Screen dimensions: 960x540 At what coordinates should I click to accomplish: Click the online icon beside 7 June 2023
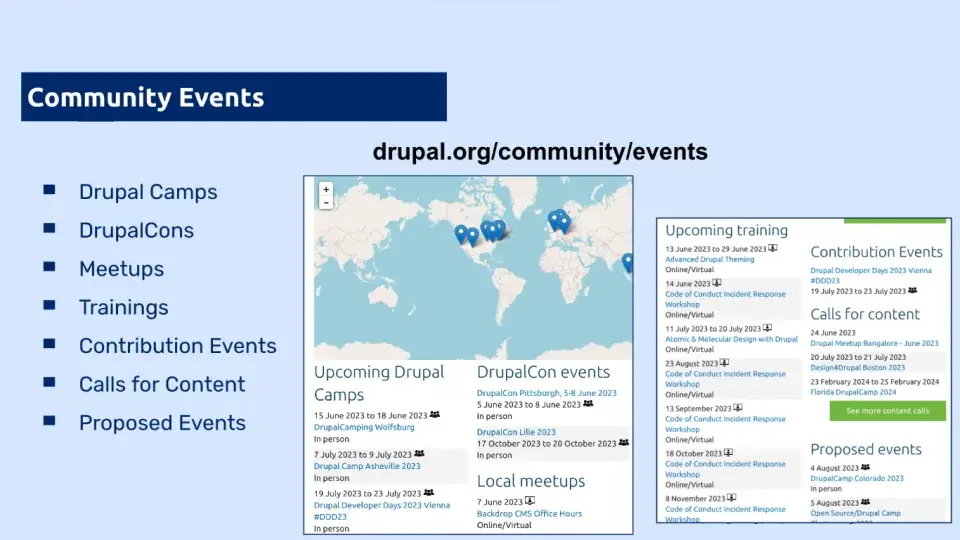530,501
